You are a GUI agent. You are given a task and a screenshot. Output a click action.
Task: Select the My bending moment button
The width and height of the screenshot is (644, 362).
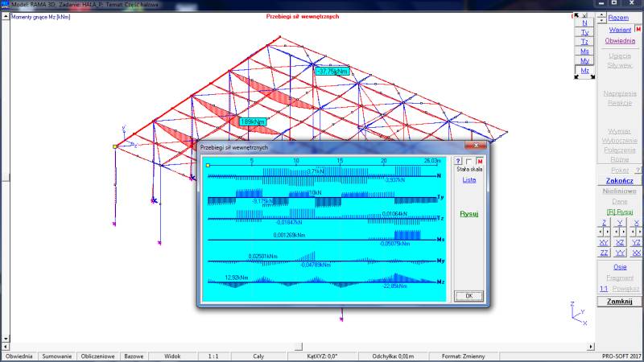pos(584,61)
